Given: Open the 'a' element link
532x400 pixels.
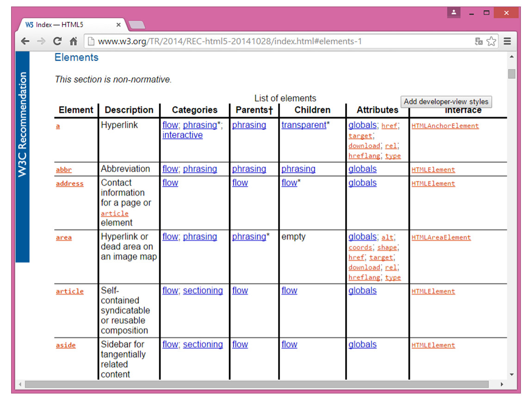Looking at the screenshot, I should (x=58, y=126).
